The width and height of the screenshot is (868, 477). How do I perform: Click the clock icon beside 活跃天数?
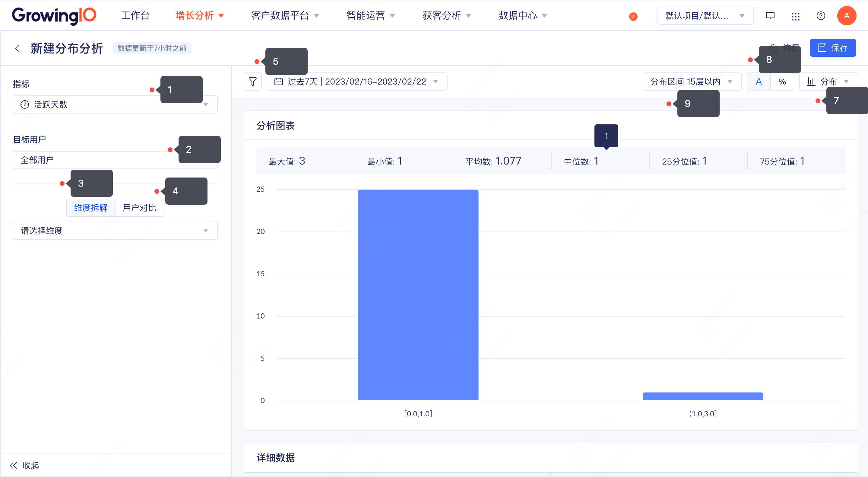tap(25, 104)
